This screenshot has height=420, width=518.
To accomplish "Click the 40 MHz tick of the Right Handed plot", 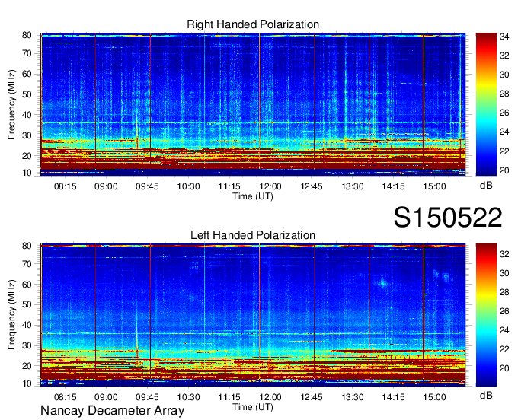I will [27, 115].
